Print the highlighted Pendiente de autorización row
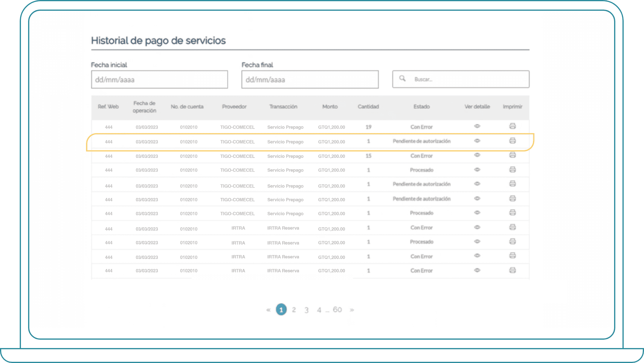The width and height of the screenshot is (644, 363). tap(512, 141)
